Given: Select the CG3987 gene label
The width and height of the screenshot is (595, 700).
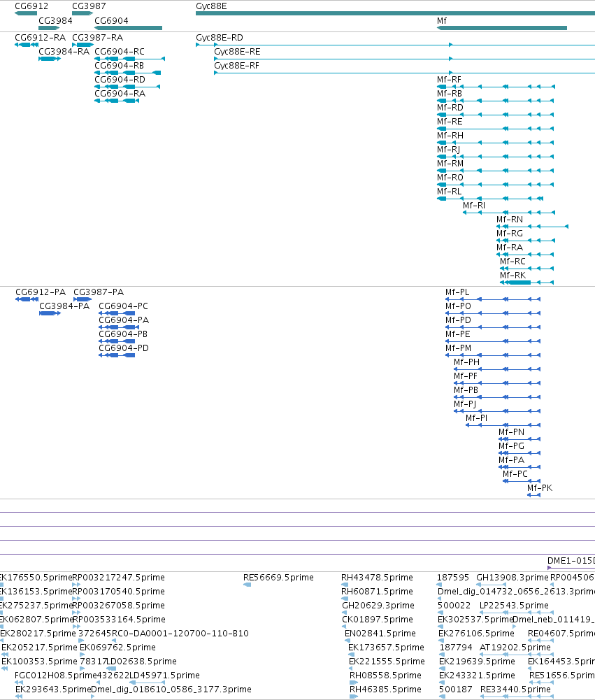Looking at the screenshot, I should [89, 6].
